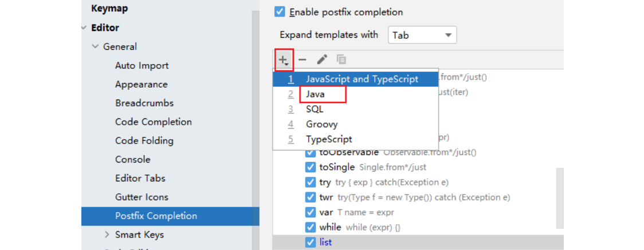This screenshot has height=250, width=644.
Task: Click the templates list vertical scrollbar
Action: click(560, 195)
